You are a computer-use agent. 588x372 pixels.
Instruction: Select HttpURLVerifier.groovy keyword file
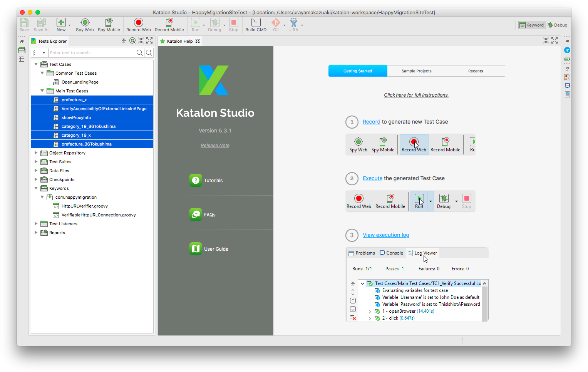[x=85, y=206]
